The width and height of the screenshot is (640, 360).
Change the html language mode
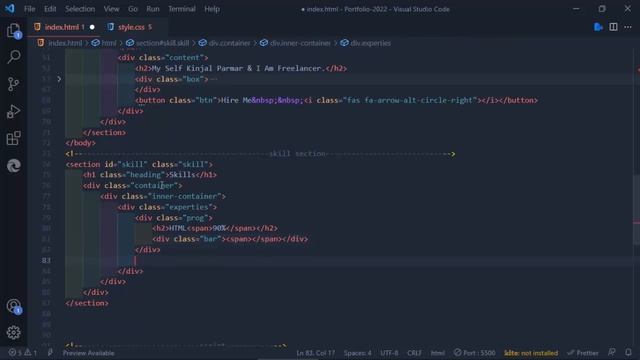click(438, 353)
